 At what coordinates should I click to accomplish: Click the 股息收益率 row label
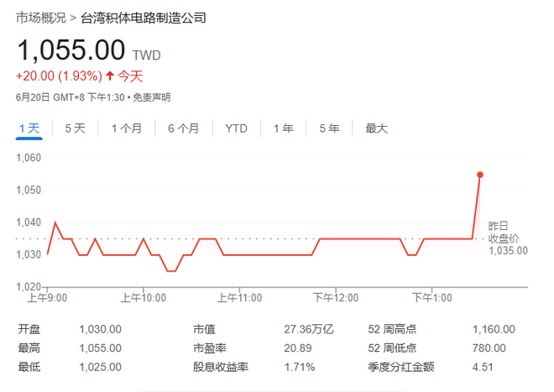tap(221, 367)
